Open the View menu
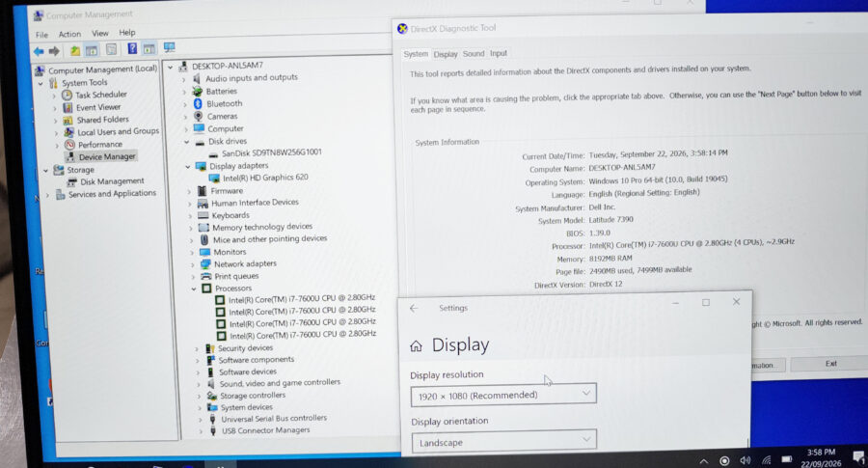868x468 pixels. pyautogui.click(x=99, y=33)
